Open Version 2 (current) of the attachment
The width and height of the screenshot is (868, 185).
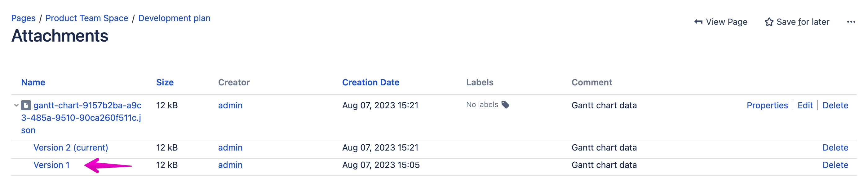click(x=70, y=147)
